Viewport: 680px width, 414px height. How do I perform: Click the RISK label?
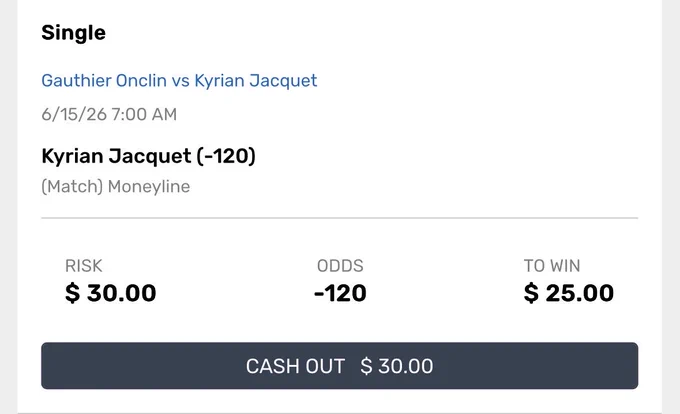[x=84, y=266]
